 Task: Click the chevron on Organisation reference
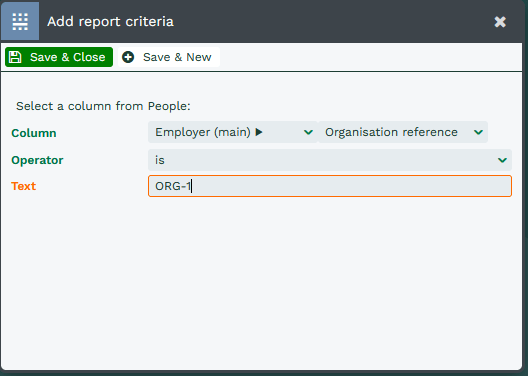478,132
